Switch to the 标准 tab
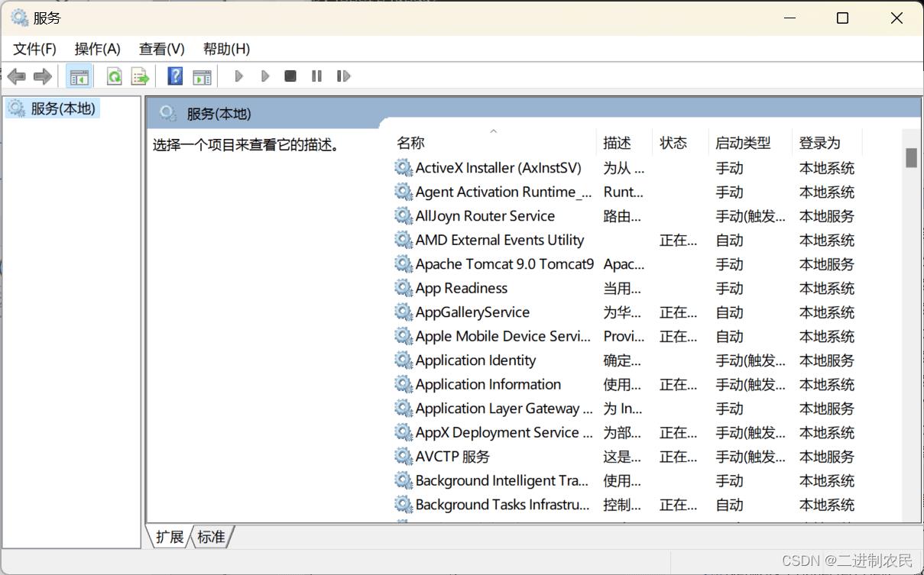Screen dimensions: 924x575 (212, 537)
